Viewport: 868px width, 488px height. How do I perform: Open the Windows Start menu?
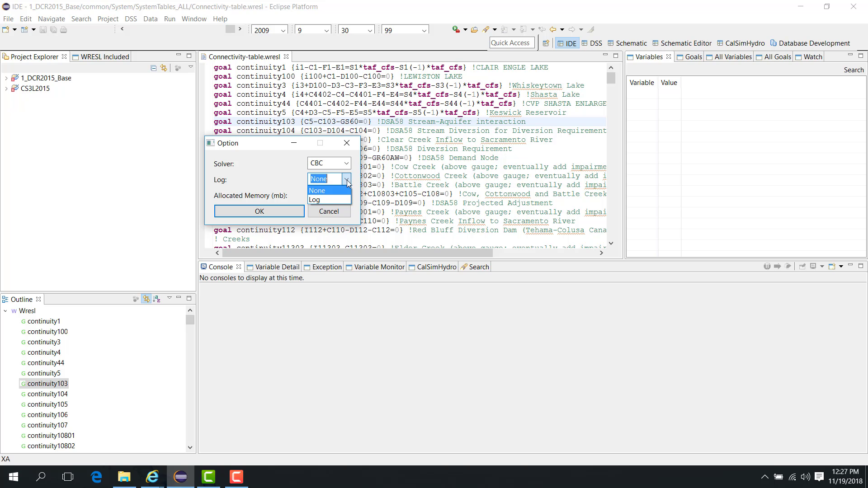coord(13,477)
